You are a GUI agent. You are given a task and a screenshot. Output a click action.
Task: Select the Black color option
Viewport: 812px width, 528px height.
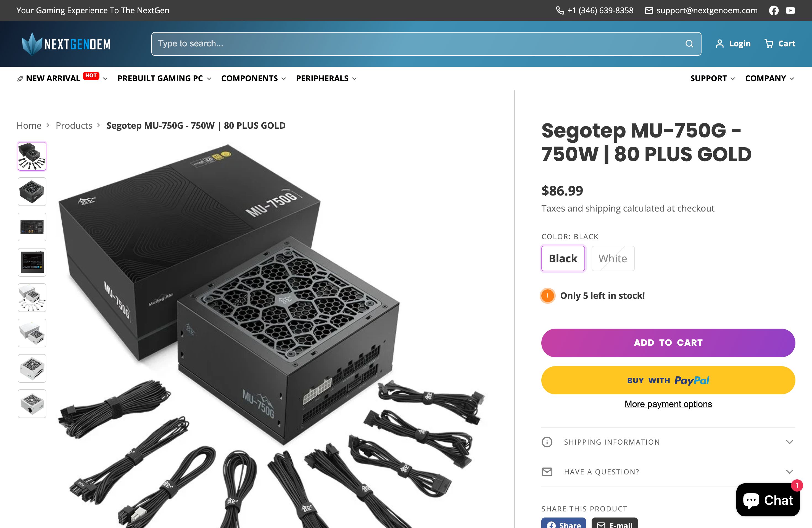pyautogui.click(x=563, y=258)
